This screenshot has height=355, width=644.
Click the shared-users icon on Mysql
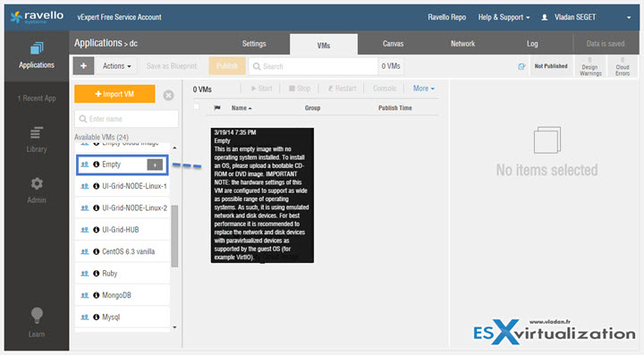tap(85, 317)
